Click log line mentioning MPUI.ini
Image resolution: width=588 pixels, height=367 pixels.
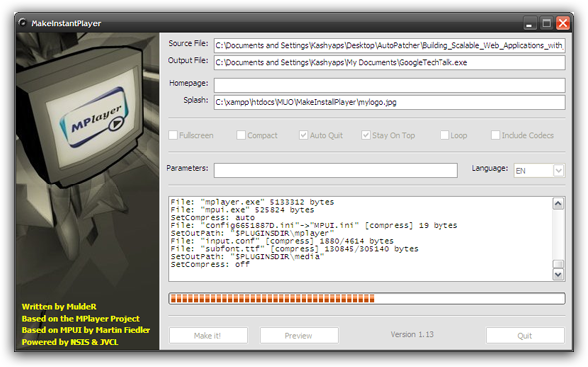[x=314, y=226]
